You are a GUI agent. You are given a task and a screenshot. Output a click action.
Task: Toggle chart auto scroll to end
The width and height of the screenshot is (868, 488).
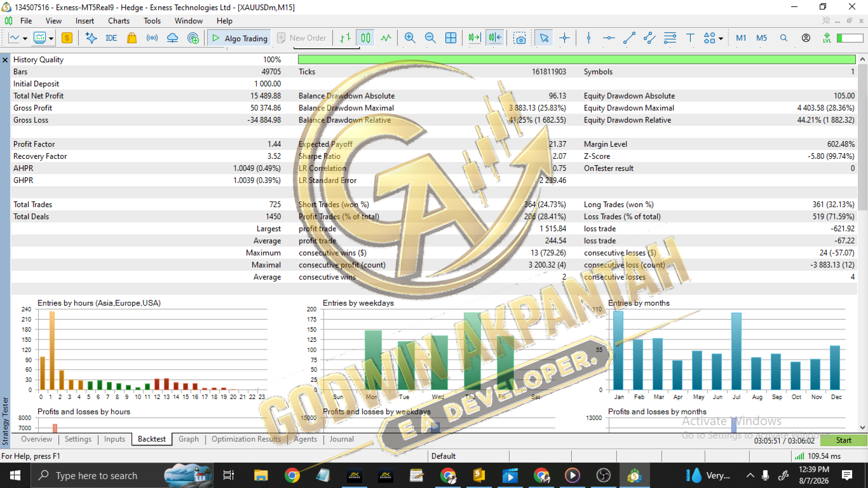[x=474, y=38]
